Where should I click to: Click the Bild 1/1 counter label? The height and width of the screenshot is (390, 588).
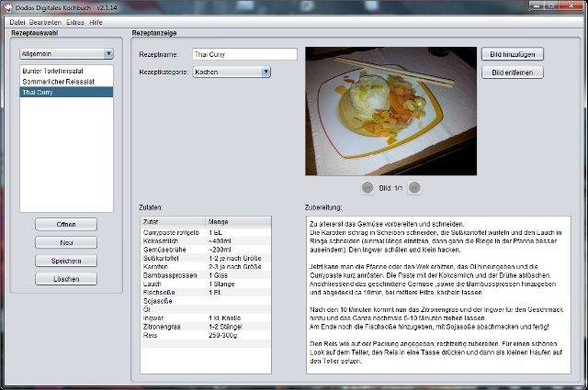click(x=390, y=188)
